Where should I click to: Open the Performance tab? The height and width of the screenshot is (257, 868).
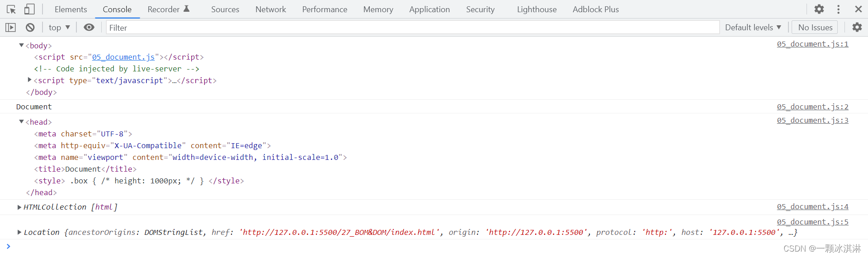point(325,9)
